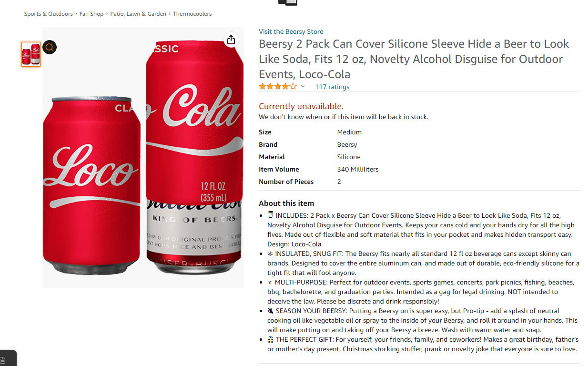Screen dimensions: 588x366
Task: Click the share icon on product image
Action: point(231,40)
